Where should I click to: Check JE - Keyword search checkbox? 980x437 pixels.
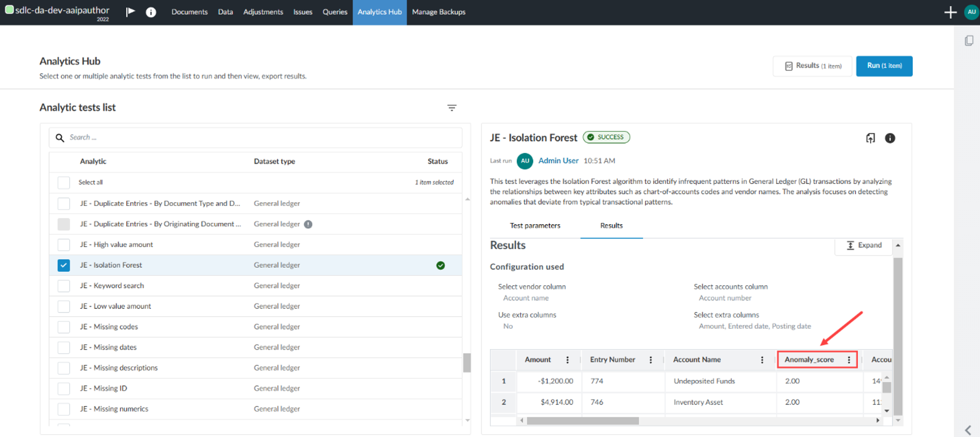pyautogui.click(x=63, y=286)
